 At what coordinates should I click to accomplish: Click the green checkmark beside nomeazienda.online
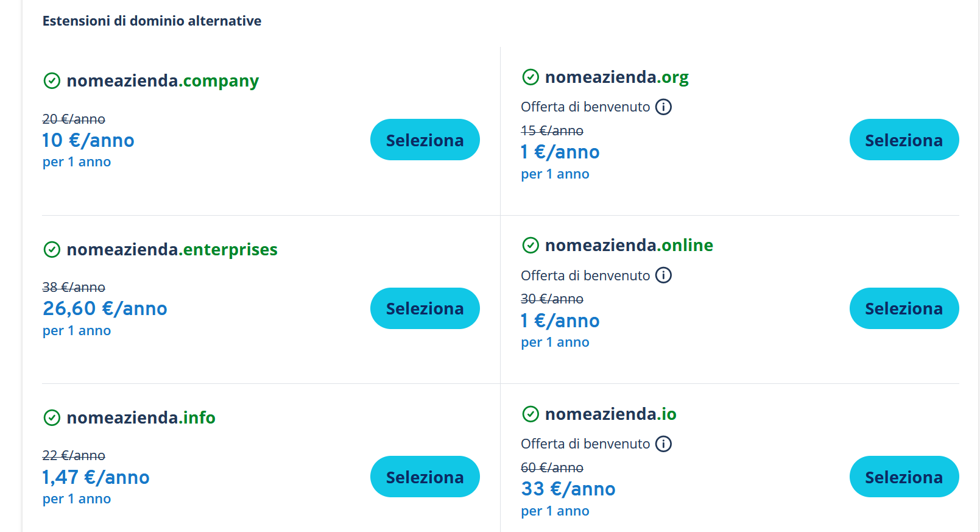[531, 246]
